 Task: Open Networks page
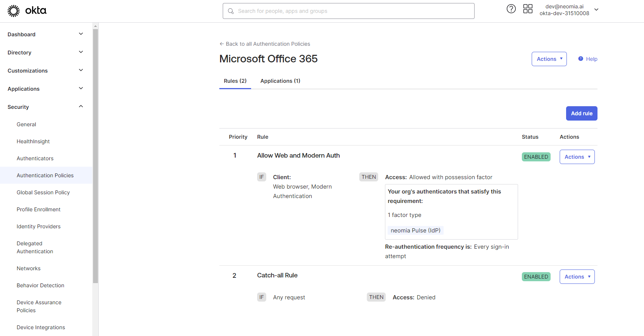pyautogui.click(x=29, y=268)
